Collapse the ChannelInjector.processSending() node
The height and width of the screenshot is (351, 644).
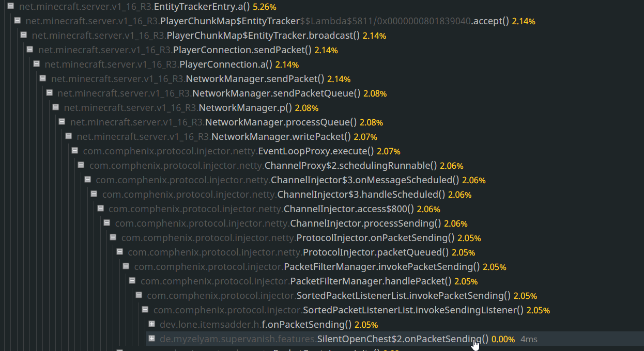107,223
